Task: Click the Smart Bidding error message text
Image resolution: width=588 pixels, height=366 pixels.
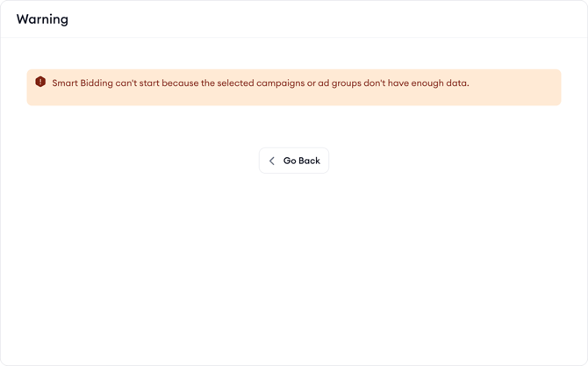Action: point(261,83)
